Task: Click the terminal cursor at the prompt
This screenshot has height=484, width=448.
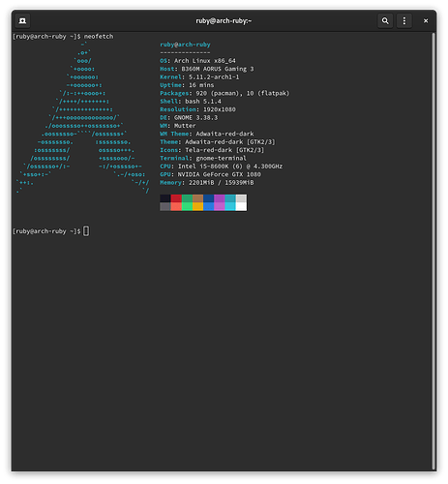Action: tap(86, 231)
